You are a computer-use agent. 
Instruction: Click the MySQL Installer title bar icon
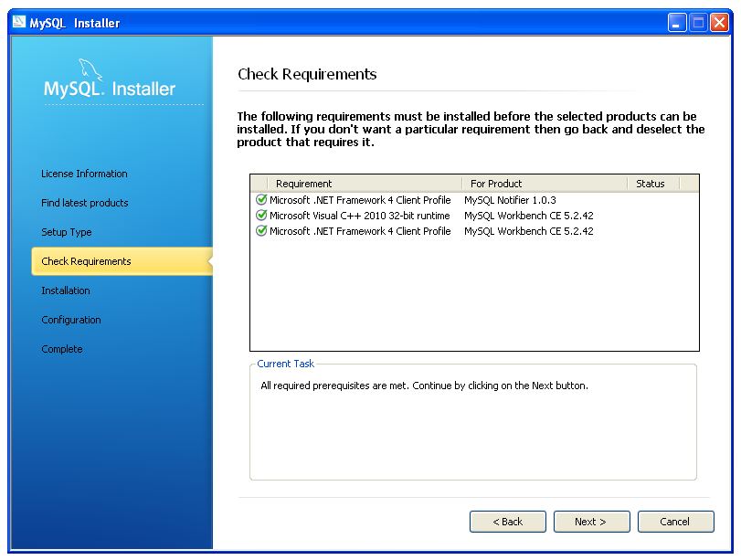coord(19,22)
